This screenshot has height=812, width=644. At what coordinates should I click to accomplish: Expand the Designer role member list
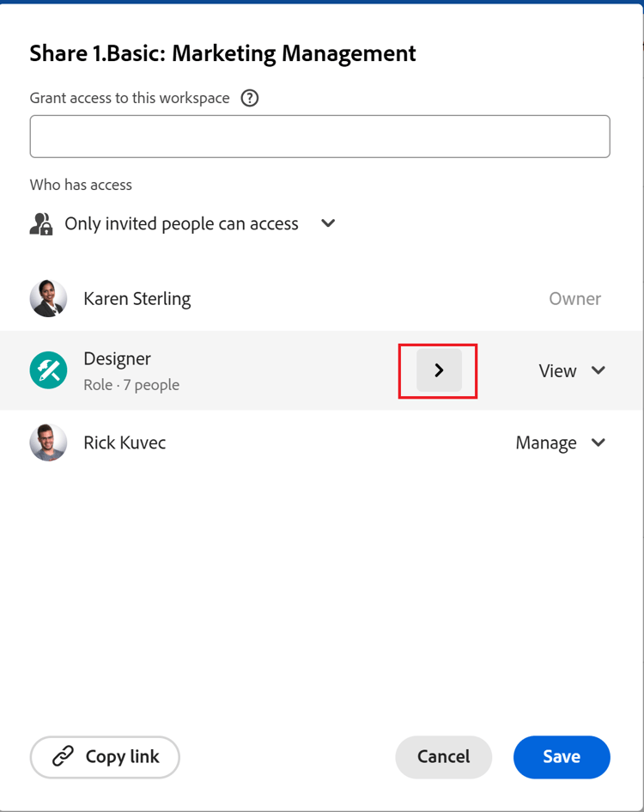coord(438,370)
